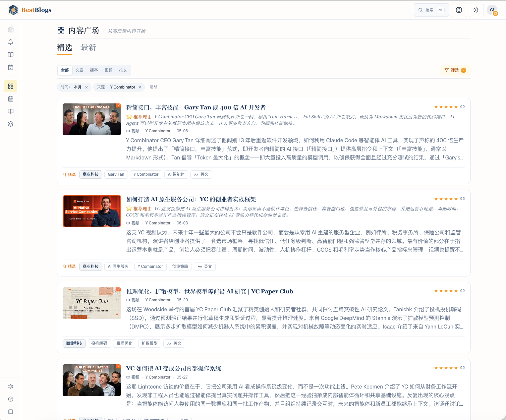Screen dimensions: 506x420
Task: Open the user avatar menu
Action: [492, 10]
